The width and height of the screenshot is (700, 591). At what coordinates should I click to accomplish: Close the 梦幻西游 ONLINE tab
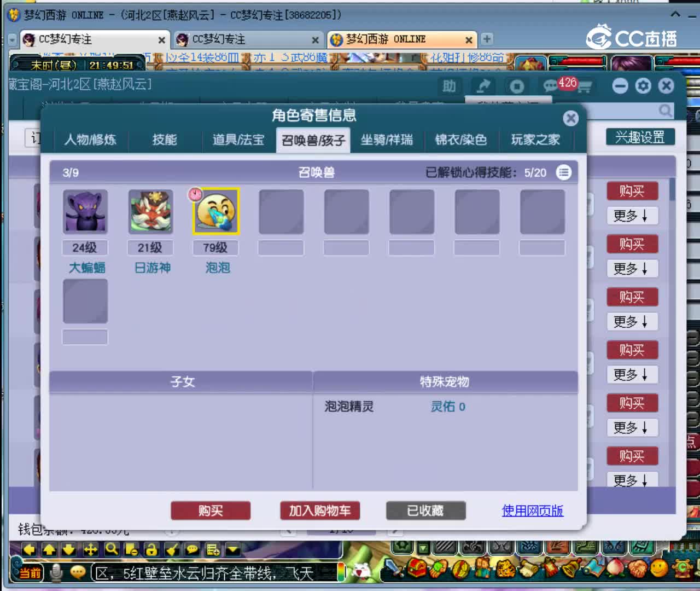[469, 40]
